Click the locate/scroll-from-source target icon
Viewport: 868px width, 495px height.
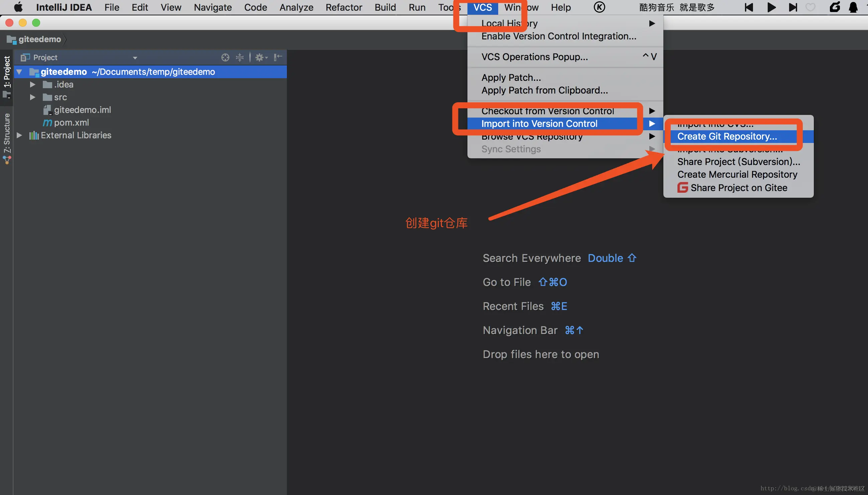point(225,57)
